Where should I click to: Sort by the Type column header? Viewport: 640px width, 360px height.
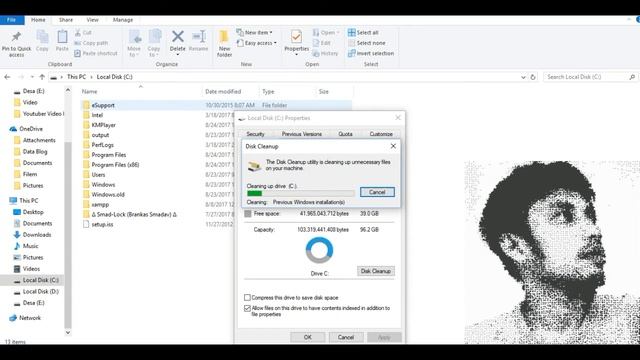[x=268, y=91]
